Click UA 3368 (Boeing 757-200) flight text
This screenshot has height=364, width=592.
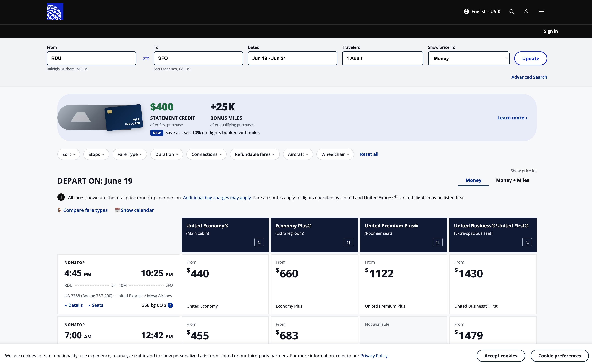(88, 296)
